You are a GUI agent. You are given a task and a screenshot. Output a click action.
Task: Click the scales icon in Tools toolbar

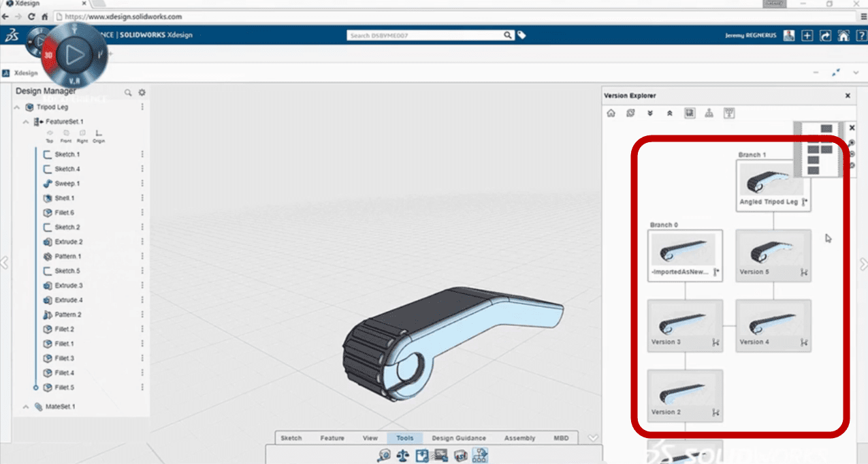pos(402,455)
